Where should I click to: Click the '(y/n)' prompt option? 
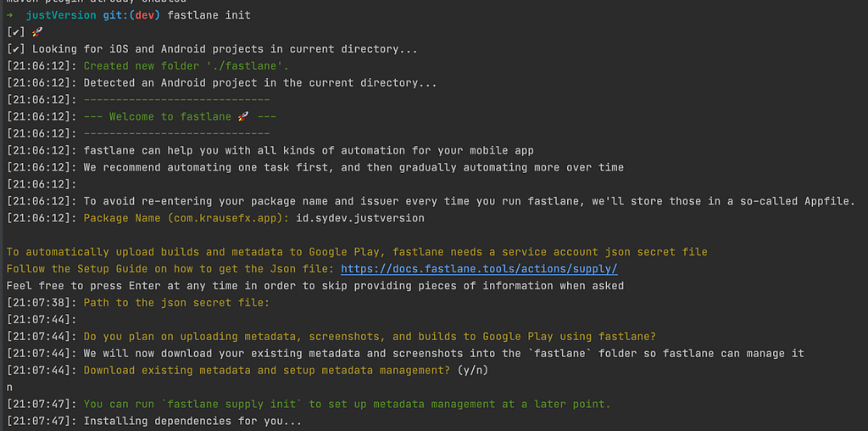[x=473, y=371]
